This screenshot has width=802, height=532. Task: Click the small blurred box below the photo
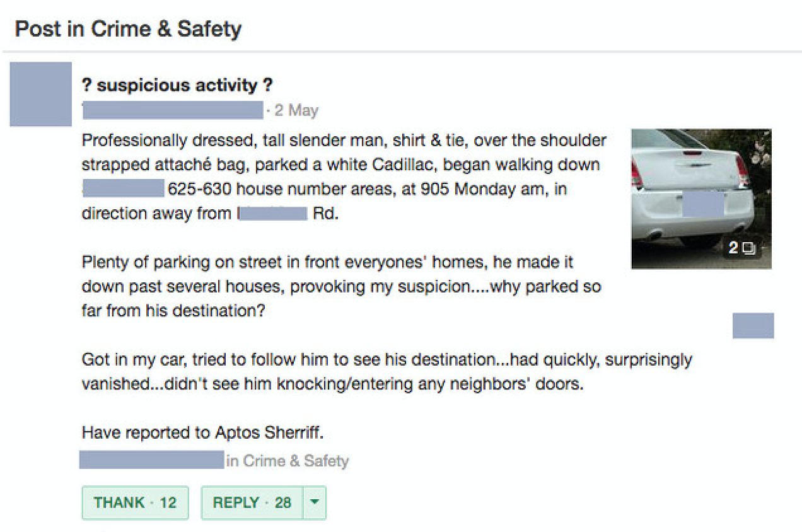753,325
